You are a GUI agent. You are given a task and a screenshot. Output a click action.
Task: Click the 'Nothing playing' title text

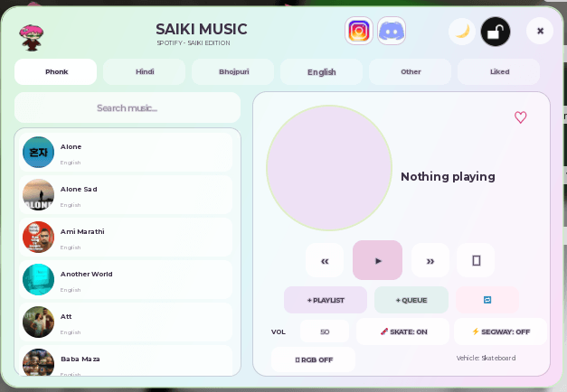pos(448,177)
